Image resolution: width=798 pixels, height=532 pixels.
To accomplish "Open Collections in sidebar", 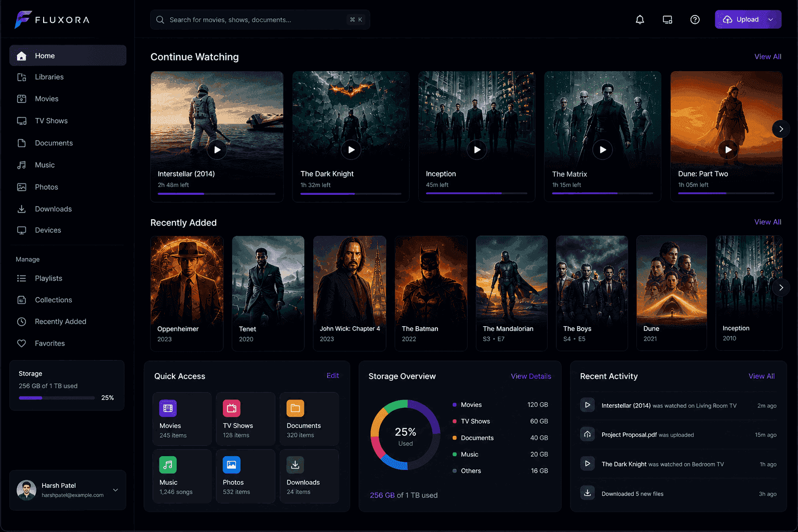I will tap(68, 300).
